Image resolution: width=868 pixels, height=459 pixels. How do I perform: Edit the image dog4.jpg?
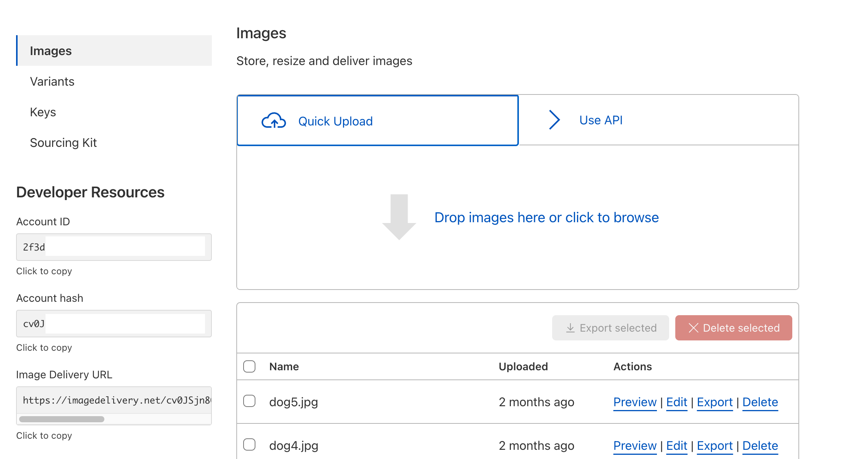[x=676, y=445]
